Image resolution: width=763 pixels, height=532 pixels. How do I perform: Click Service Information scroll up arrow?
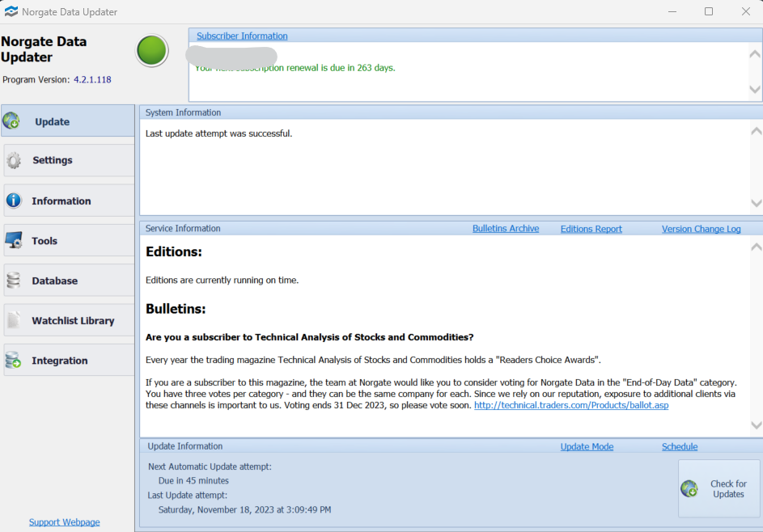tap(757, 247)
